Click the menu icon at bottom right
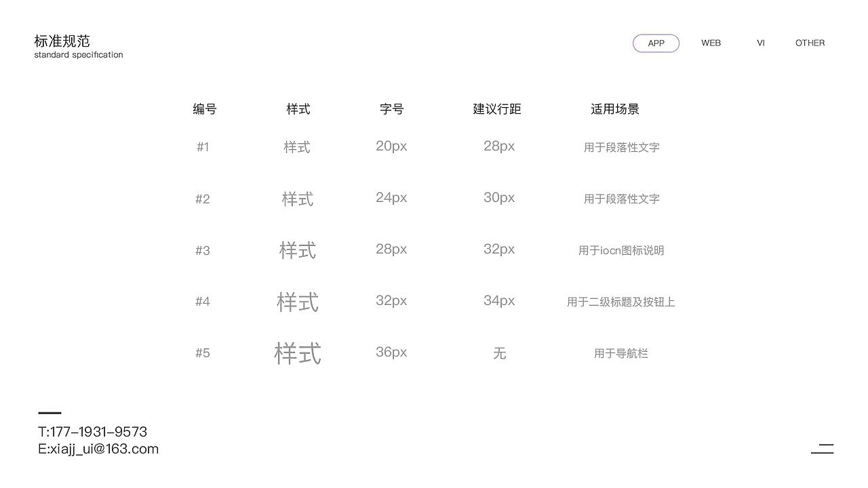The width and height of the screenshot is (868, 488). coord(822,448)
